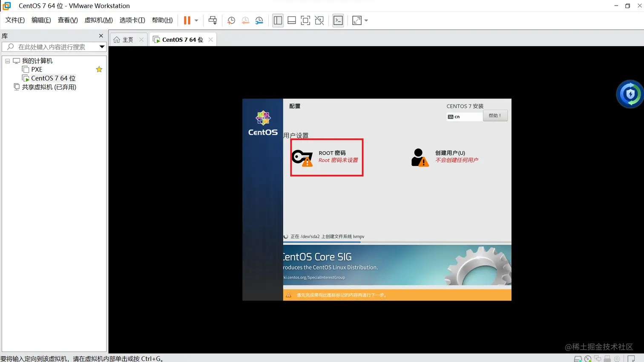Image resolution: width=644 pixels, height=362 pixels.
Task: Click the '用户设置' section label
Action: (x=296, y=136)
